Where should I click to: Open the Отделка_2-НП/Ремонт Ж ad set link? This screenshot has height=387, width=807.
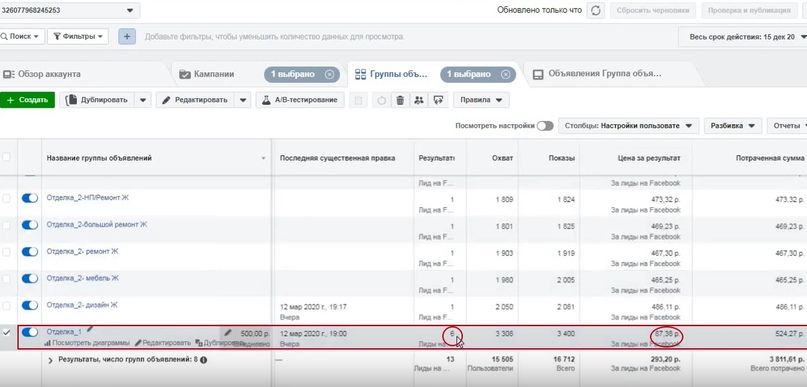[87, 198]
